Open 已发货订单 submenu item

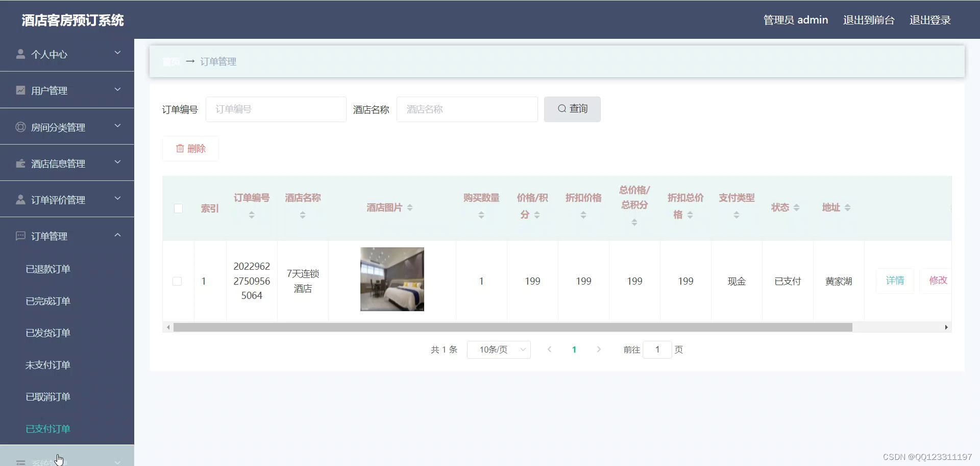[48, 333]
